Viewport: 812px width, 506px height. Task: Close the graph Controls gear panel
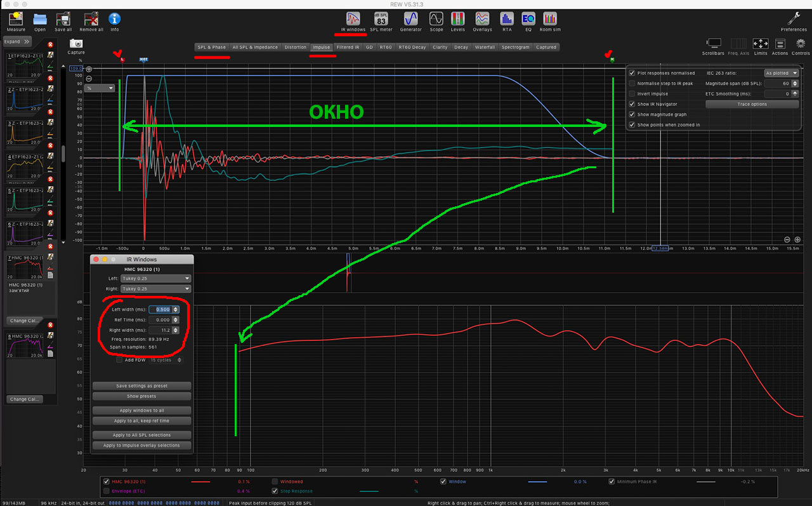(x=801, y=43)
